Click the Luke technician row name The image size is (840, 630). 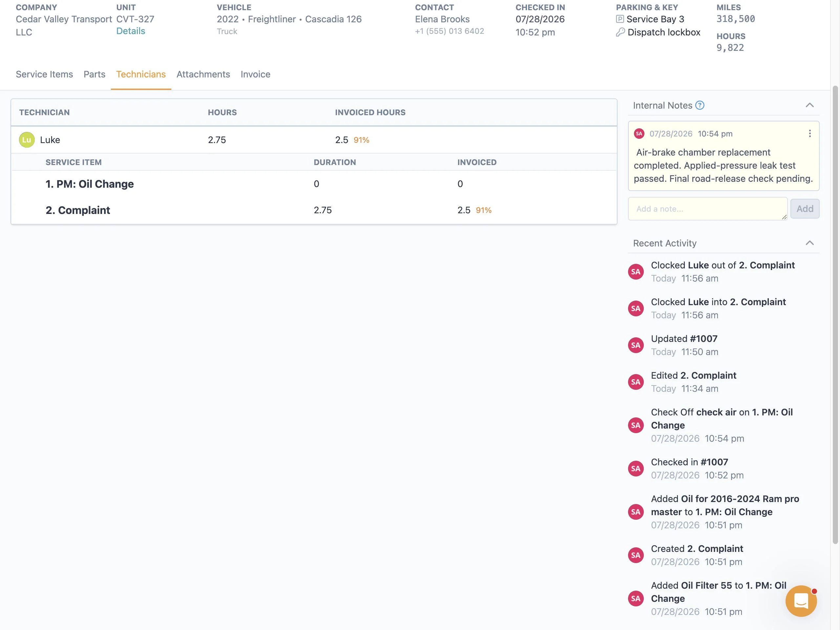click(50, 140)
